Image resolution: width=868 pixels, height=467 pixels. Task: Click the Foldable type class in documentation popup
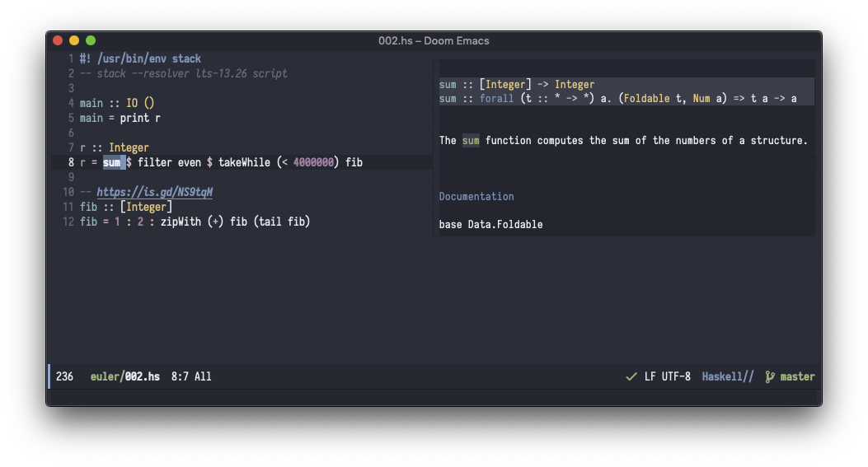tap(652, 98)
